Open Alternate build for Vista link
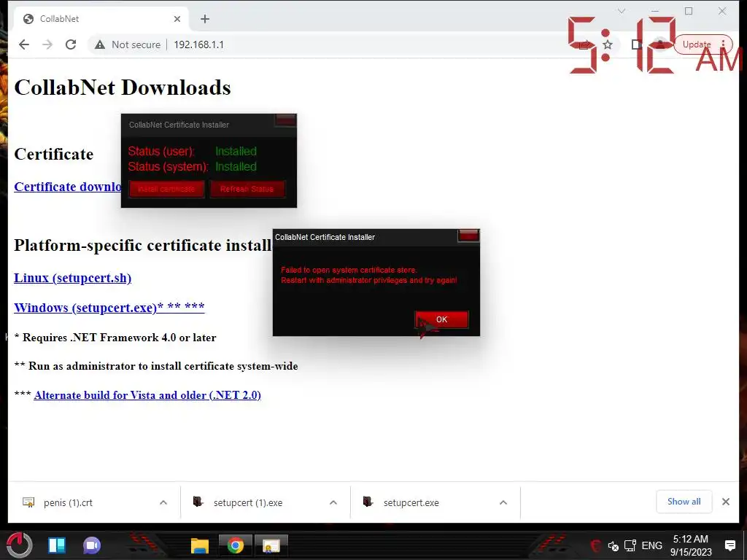 (147, 395)
